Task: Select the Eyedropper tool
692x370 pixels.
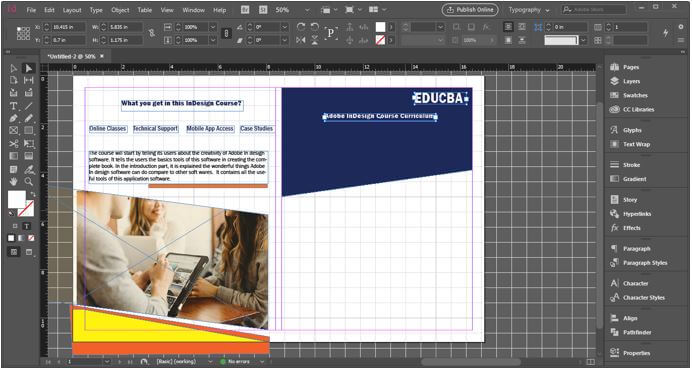Action: pyautogui.click(x=29, y=170)
